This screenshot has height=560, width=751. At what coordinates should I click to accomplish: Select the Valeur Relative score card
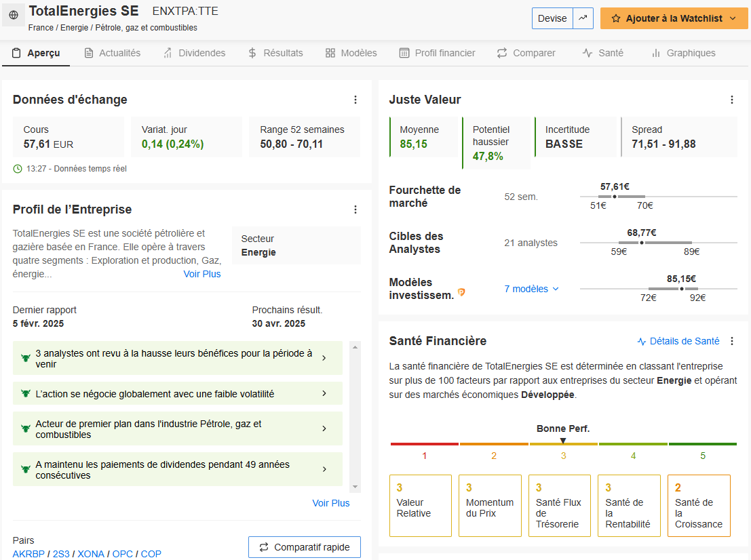(x=421, y=506)
